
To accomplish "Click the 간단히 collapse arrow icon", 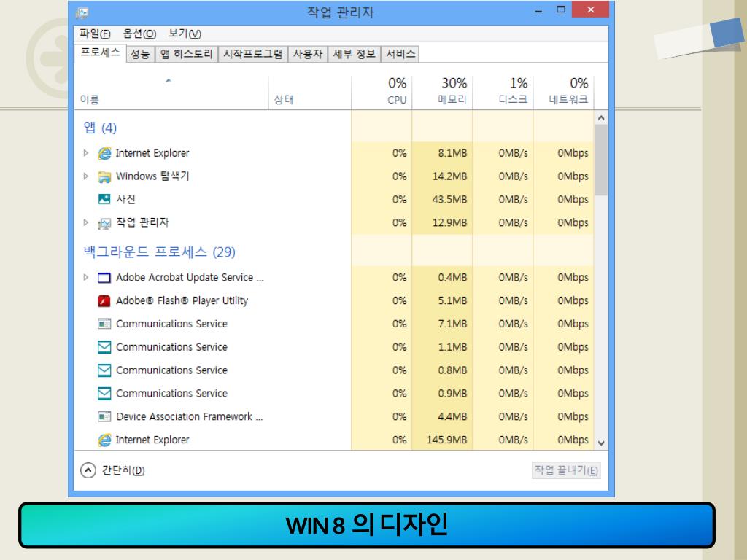I will (x=88, y=470).
